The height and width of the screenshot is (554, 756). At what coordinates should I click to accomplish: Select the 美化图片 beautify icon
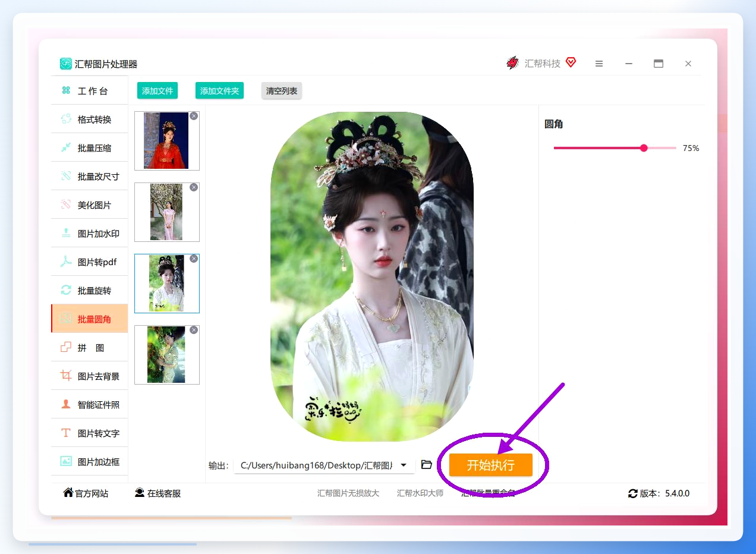[66, 205]
